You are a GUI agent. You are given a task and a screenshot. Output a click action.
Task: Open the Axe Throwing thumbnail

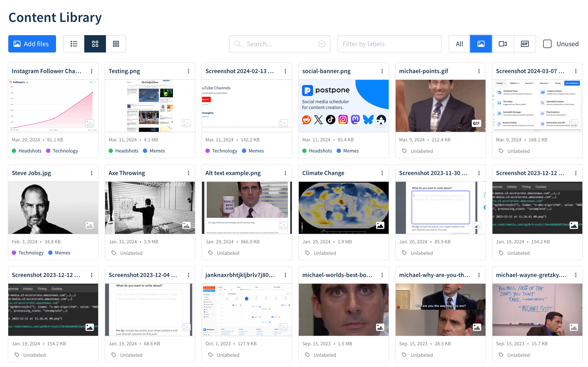click(x=150, y=208)
